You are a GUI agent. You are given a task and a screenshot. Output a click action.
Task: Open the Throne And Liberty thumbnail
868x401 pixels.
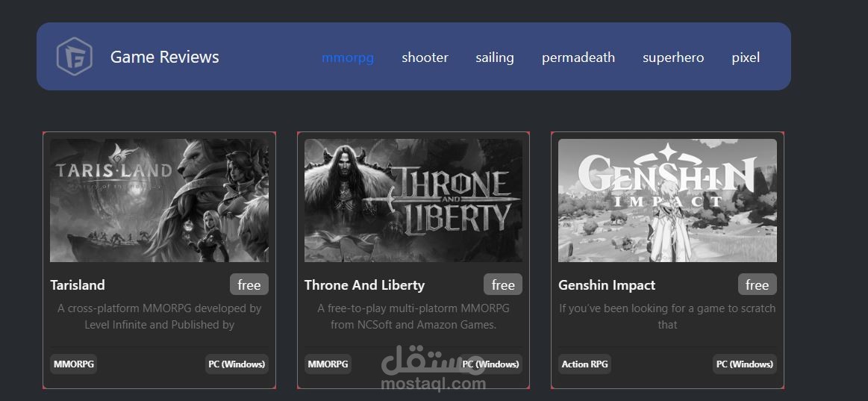413,200
